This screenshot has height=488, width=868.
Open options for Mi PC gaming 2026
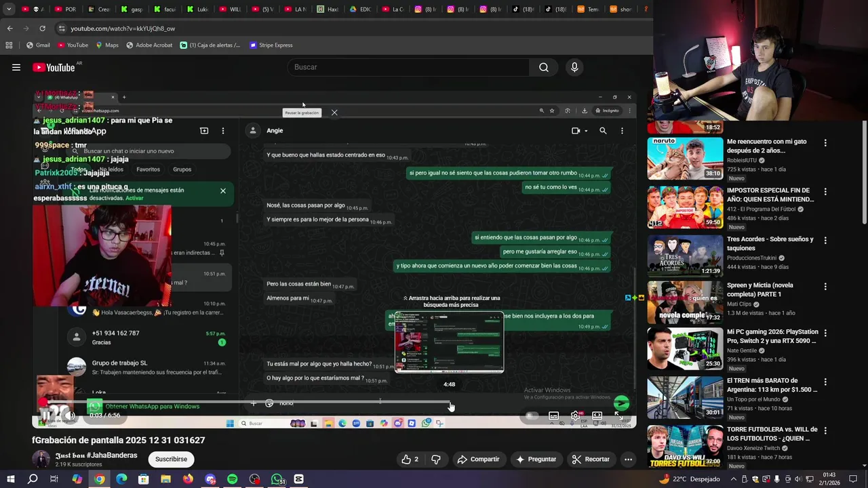click(x=825, y=333)
